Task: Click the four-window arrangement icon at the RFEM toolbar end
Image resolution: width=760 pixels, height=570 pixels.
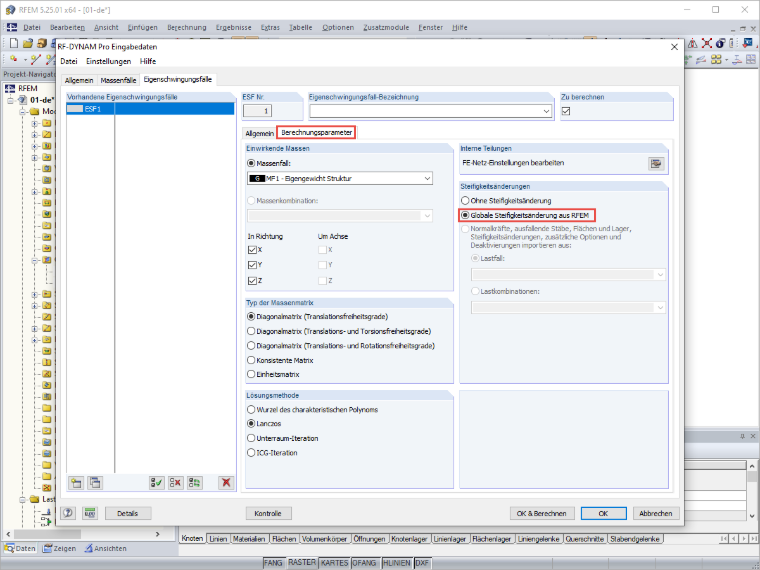Action: click(751, 60)
